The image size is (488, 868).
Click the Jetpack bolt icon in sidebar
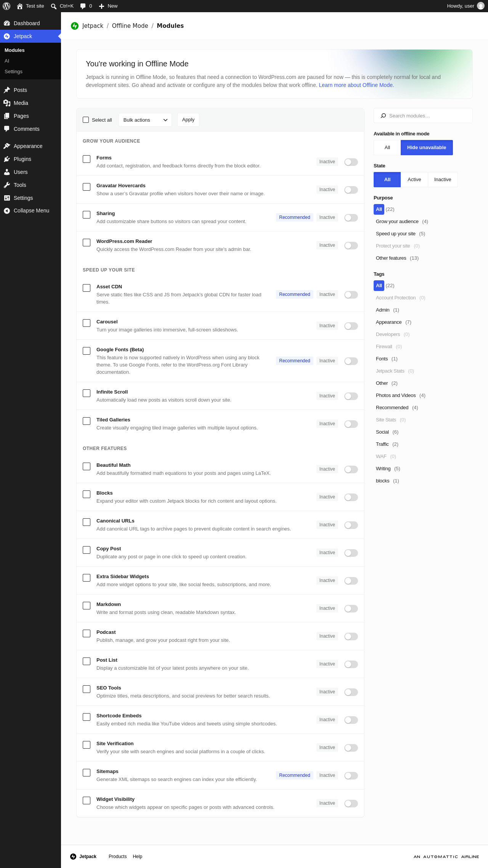pos(7,36)
